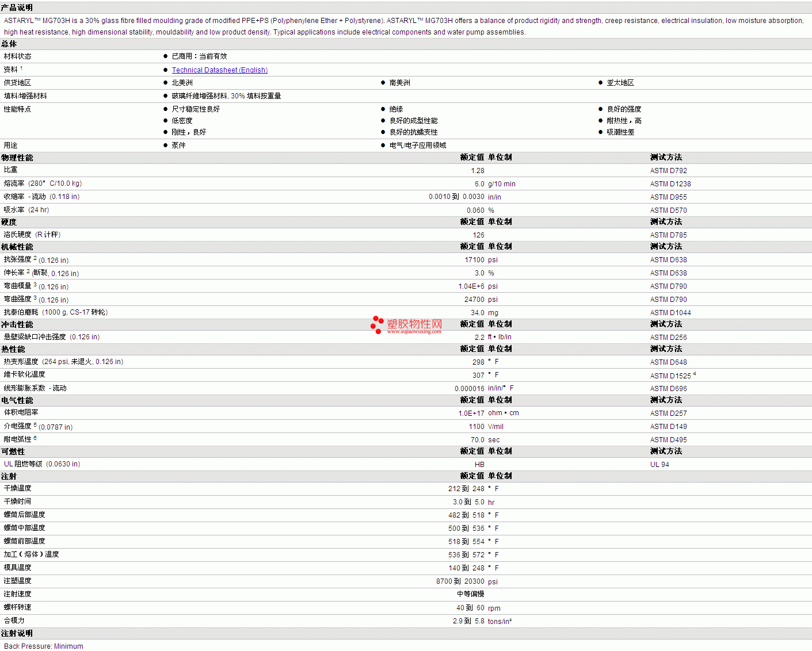812x651 pixels.
Task: Select the 亚太地区 availability region
Action: point(620,83)
